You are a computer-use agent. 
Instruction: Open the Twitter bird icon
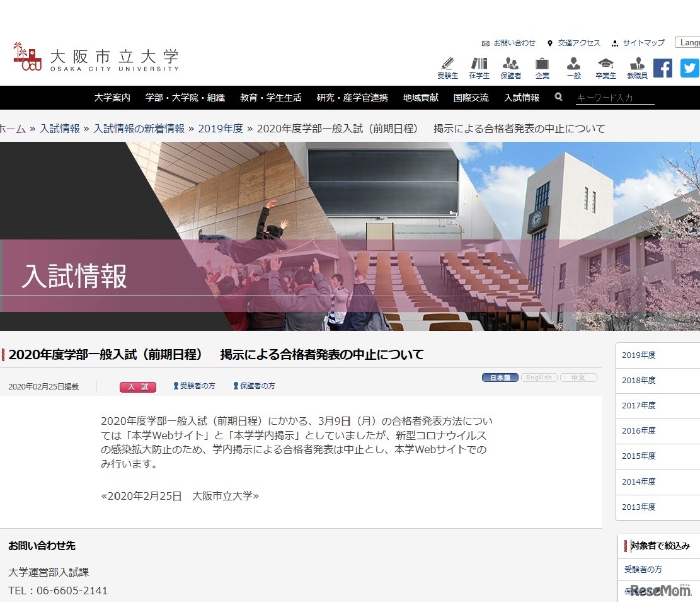tap(689, 67)
